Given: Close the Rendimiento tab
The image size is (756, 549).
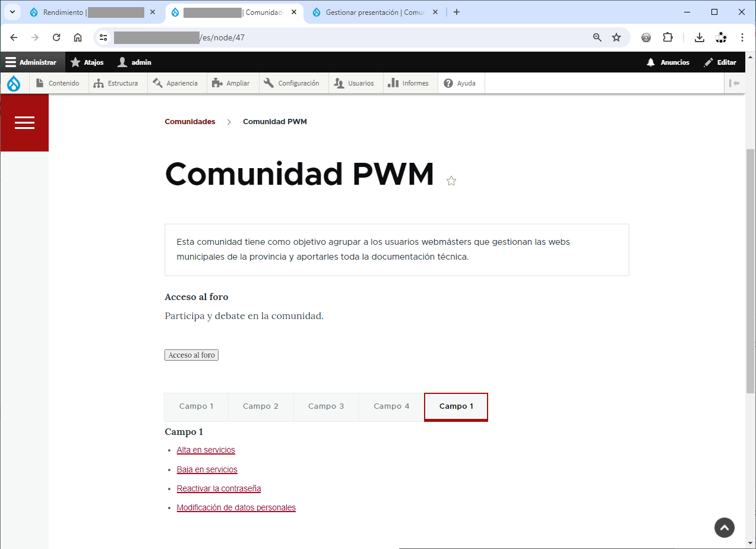Looking at the screenshot, I should coord(153,12).
